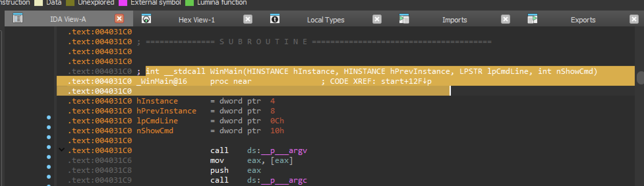Click the IDA View-A tab icon
This screenshot has height=186, width=644.
(x=18, y=18)
